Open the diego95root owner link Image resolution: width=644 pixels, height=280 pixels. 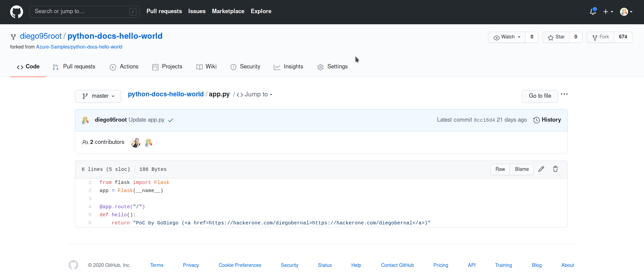41,36
